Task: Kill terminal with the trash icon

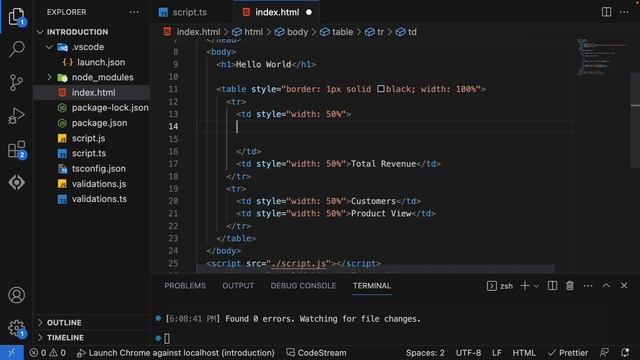Action: point(570,286)
